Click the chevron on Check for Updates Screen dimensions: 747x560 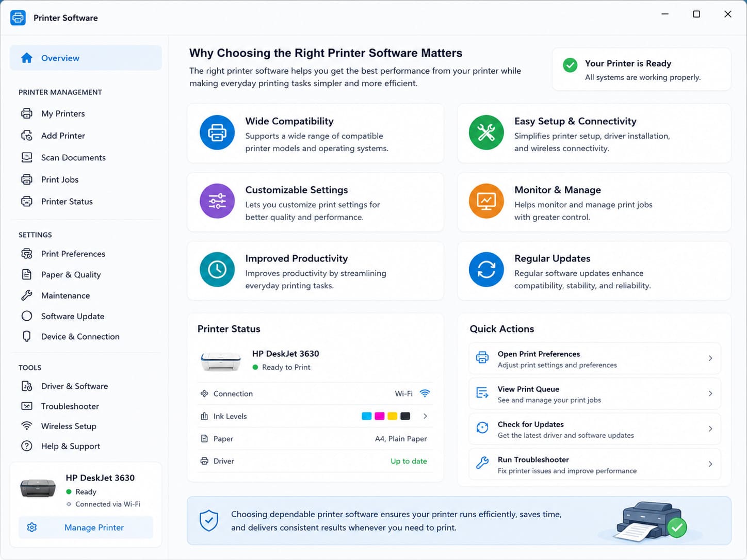click(710, 429)
